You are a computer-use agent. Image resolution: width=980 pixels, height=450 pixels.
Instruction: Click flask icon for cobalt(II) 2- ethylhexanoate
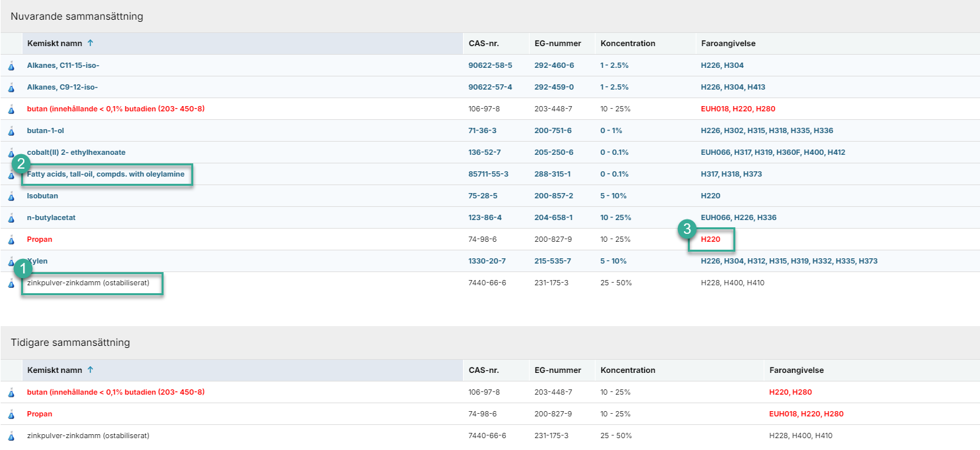[x=11, y=153]
